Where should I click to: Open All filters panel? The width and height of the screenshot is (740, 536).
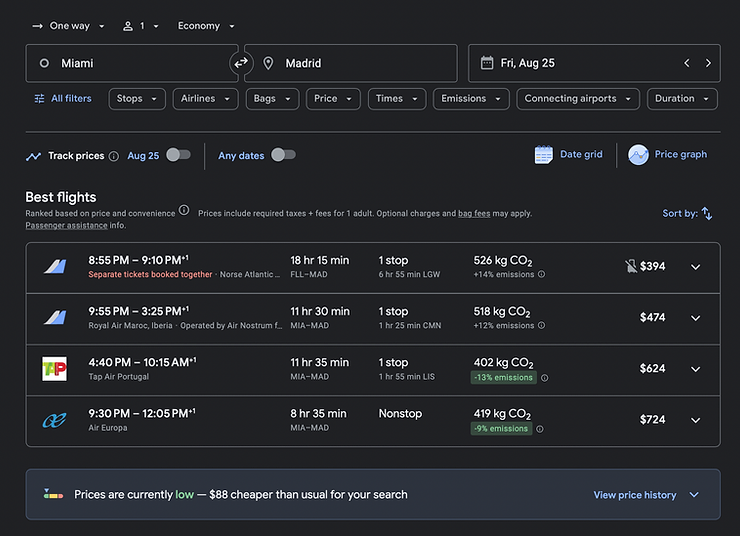[63, 99]
